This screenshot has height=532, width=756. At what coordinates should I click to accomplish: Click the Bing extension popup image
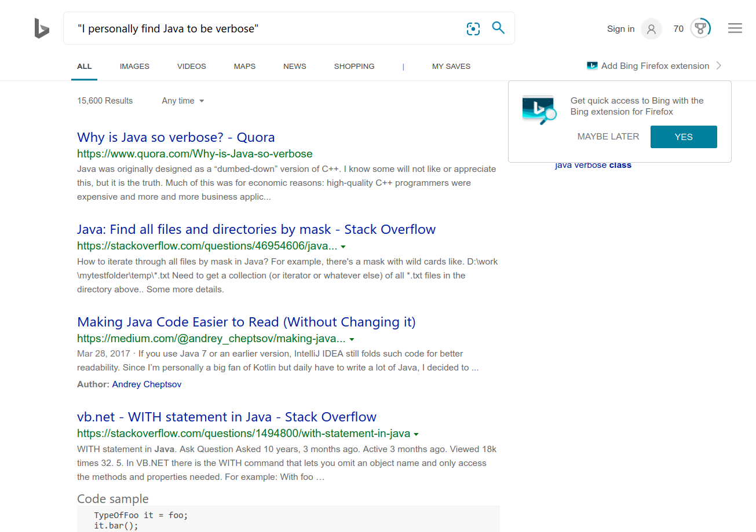(x=539, y=110)
